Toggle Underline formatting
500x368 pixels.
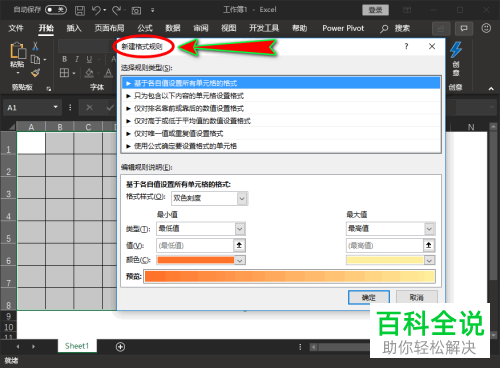coord(89,59)
